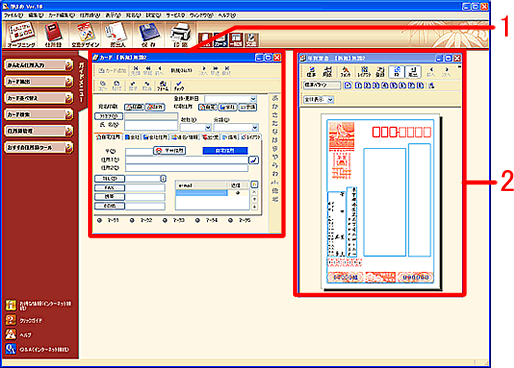Open the ファイル menu
Viewport: 514px width, 368px height.
click(13, 15)
